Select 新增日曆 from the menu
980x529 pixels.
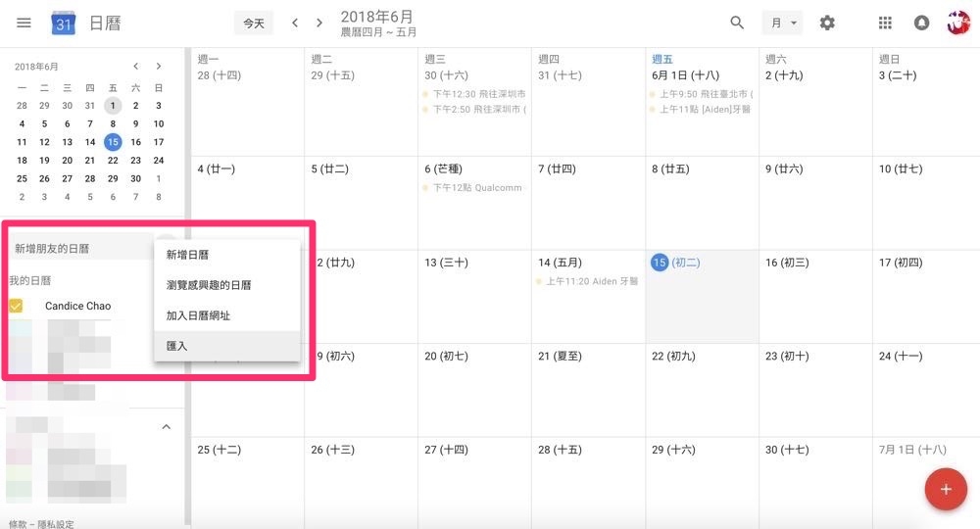[187, 255]
